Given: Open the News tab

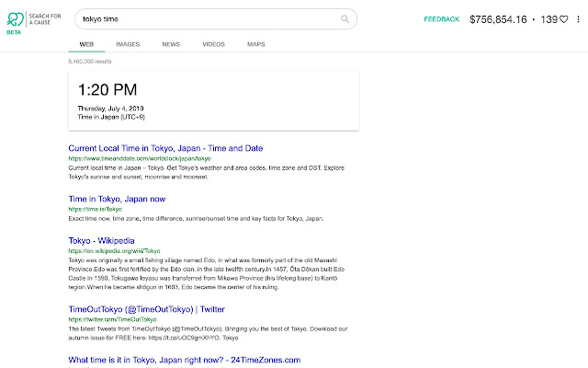Looking at the screenshot, I should (x=171, y=43).
